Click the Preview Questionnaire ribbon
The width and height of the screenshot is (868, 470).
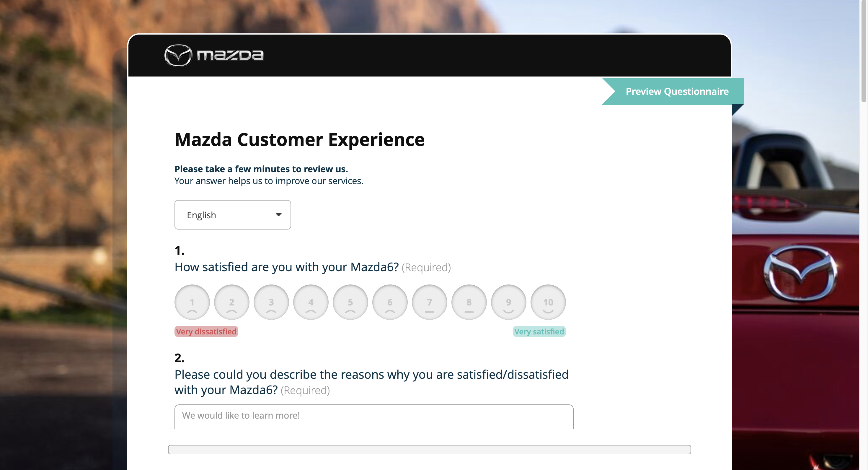(x=677, y=91)
